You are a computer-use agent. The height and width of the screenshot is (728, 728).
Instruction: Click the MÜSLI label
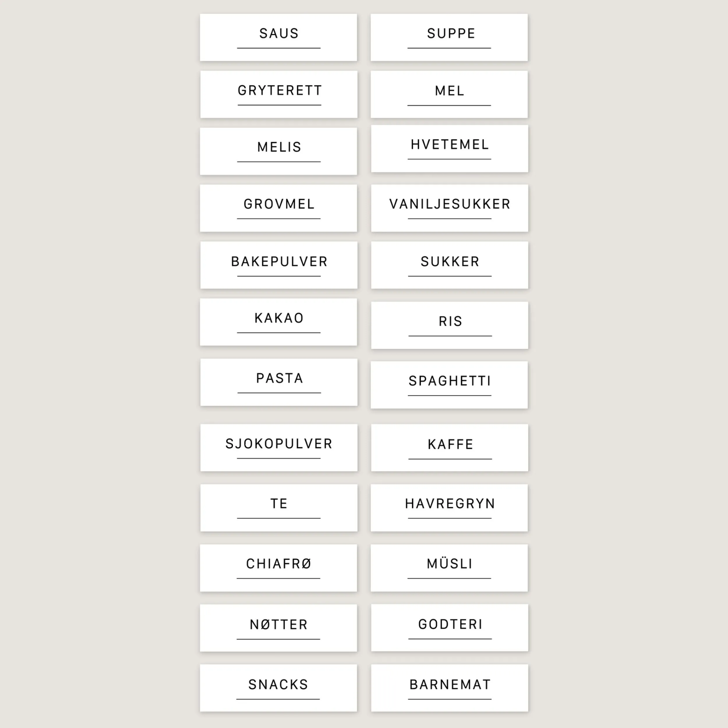click(x=449, y=568)
